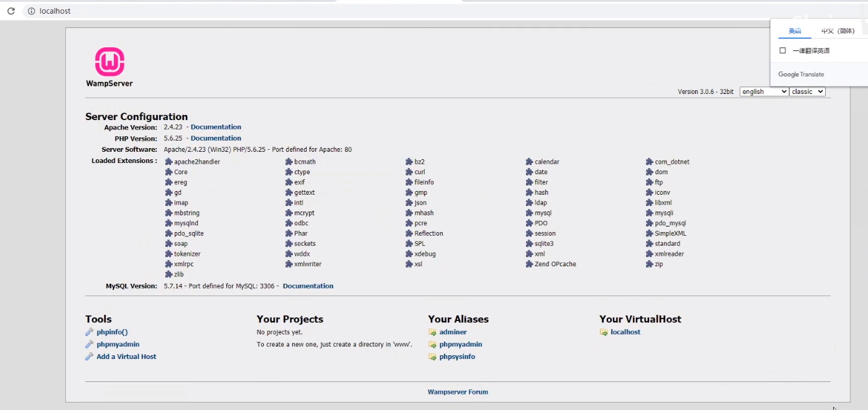Click Apache version 2.4.23 value
The width and height of the screenshot is (868, 410).
point(173,127)
